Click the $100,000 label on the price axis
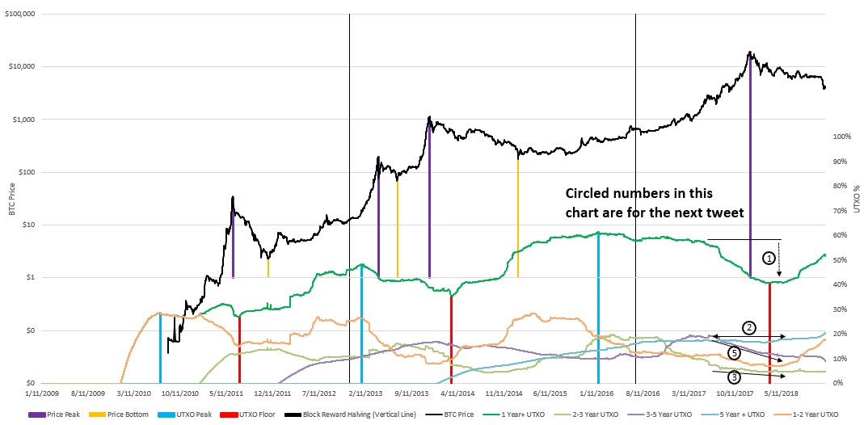868x425 pixels. click(19, 13)
